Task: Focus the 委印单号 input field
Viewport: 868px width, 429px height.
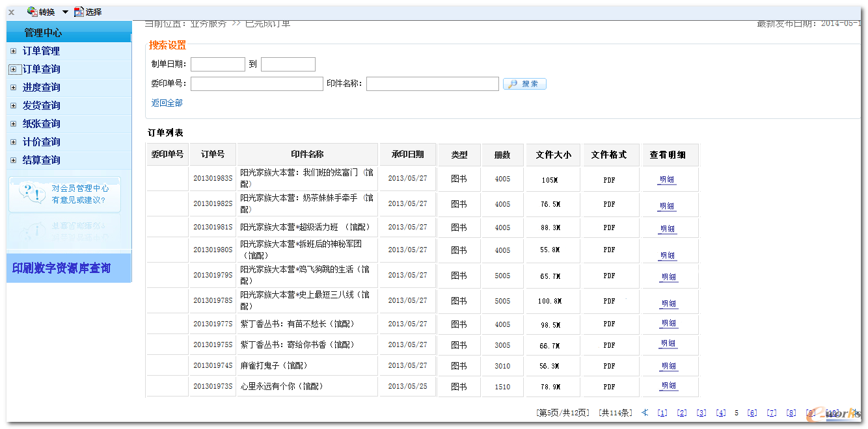Action: pyautogui.click(x=257, y=84)
